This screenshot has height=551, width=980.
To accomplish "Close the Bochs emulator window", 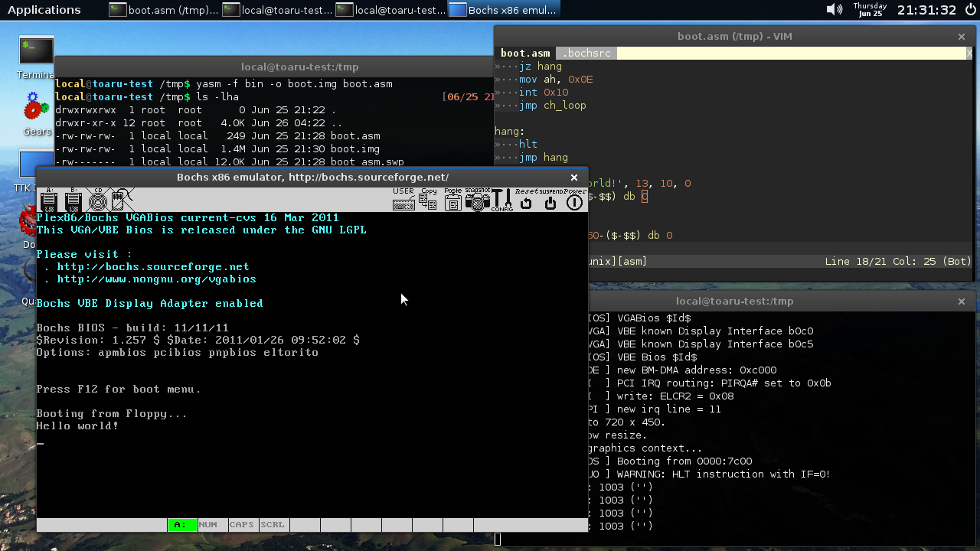I will coord(573,177).
